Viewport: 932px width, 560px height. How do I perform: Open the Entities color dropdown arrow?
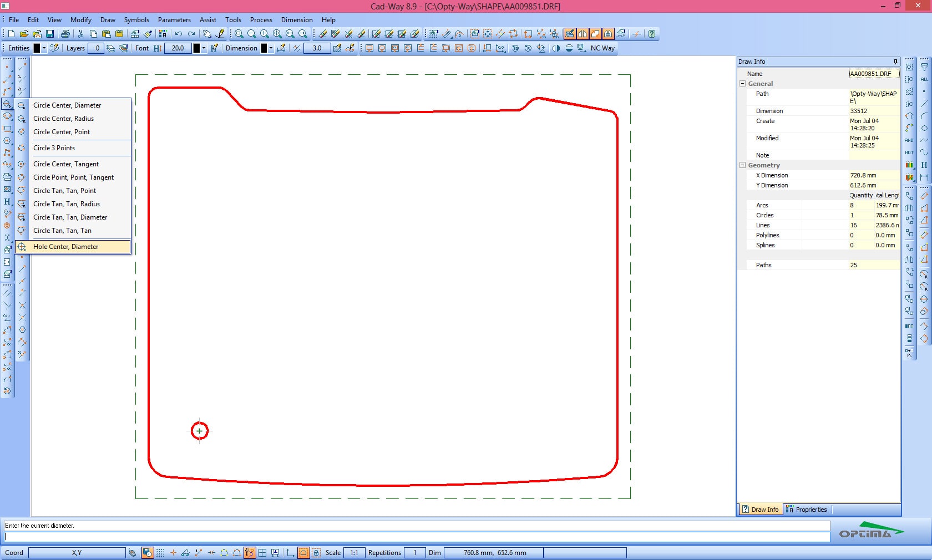pos(44,48)
